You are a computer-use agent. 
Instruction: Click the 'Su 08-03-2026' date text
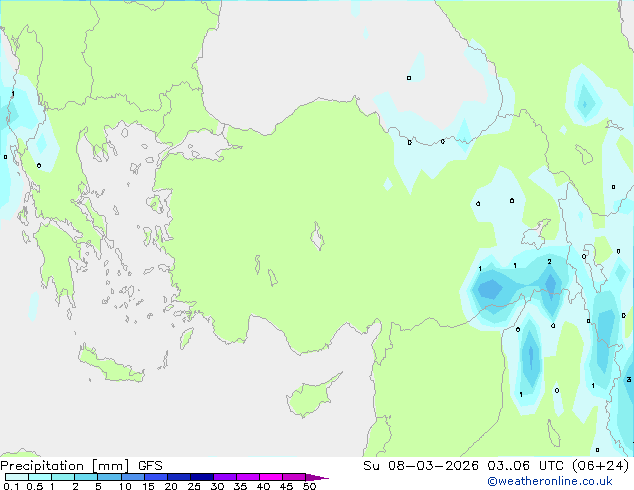click(x=421, y=466)
